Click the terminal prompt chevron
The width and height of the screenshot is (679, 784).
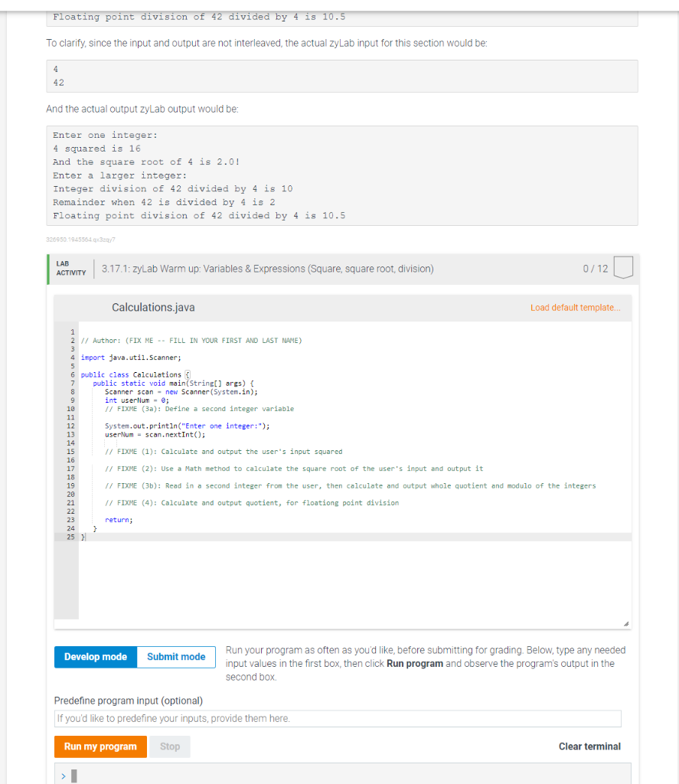click(x=63, y=776)
